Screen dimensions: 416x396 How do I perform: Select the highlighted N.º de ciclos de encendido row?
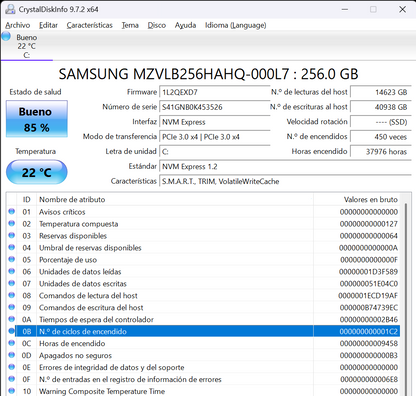(x=203, y=331)
